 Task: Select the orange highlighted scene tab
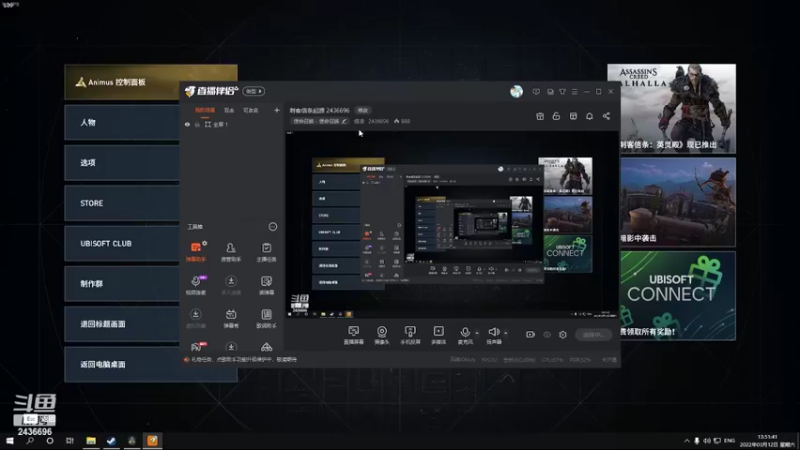[205, 110]
